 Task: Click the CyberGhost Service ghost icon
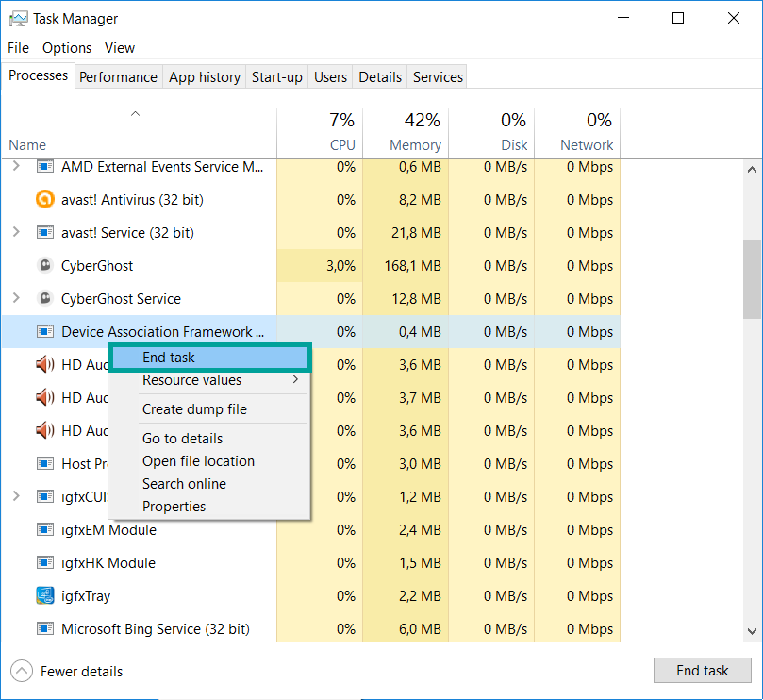(x=44, y=299)
